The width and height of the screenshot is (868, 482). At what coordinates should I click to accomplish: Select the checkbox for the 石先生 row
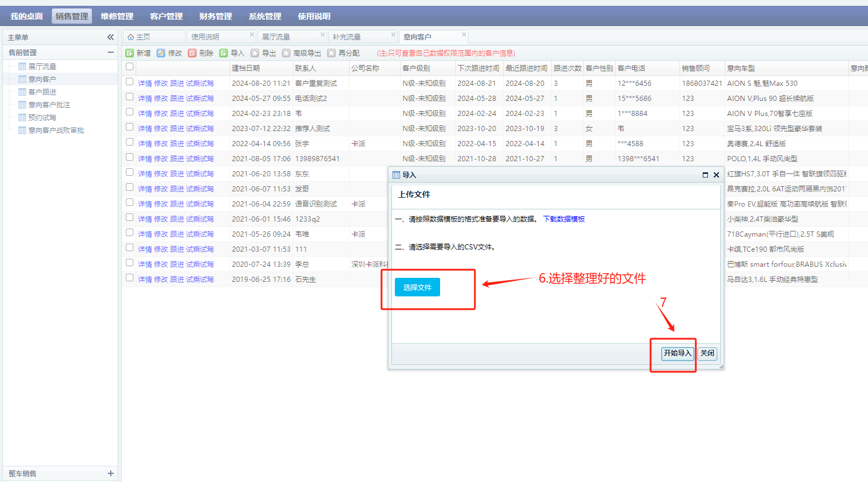130,278
